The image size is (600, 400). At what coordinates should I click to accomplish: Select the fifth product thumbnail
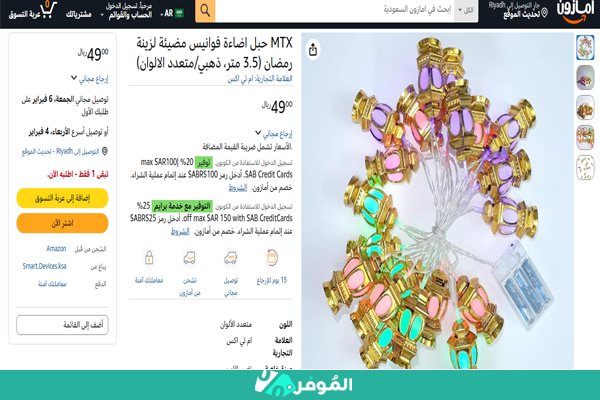tap(585, 167)
